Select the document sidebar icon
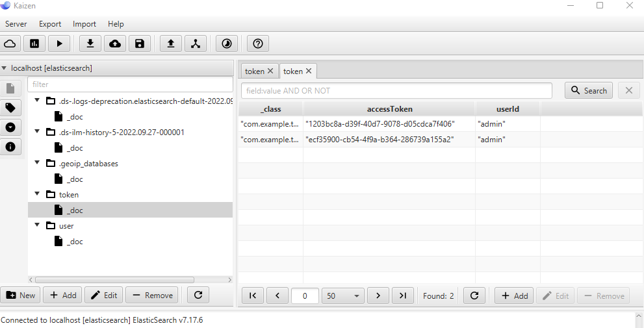The height and width of the screenshot is (328, 644). 10,89
